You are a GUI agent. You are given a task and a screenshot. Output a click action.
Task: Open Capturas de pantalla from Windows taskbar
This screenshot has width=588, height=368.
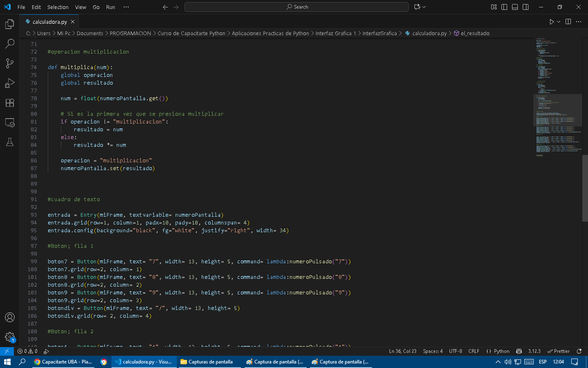(x=207, y=362)
